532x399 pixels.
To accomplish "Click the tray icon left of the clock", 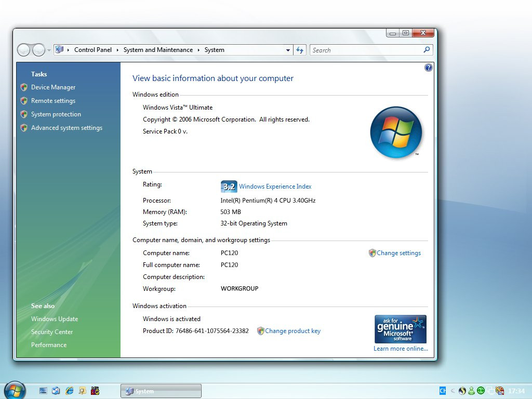I will coord(500,391).
